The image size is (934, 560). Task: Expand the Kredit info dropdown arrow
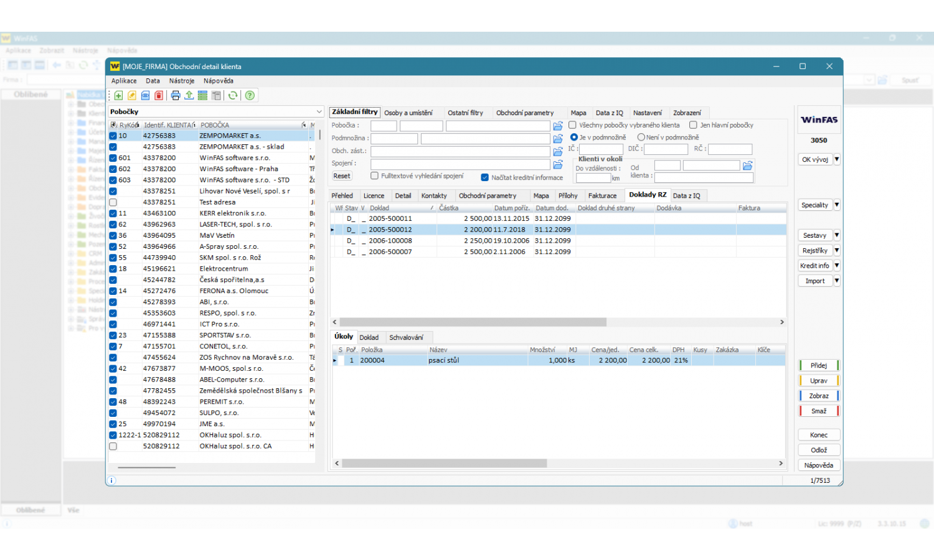[x=837, y=266]
